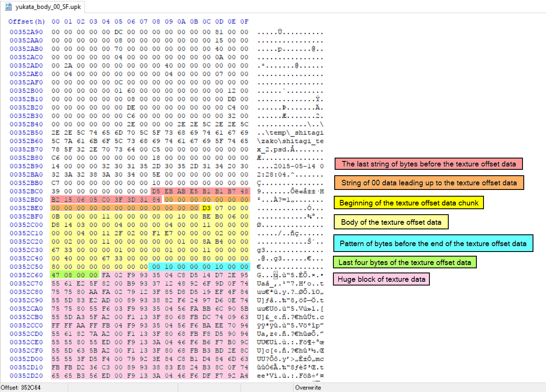The image size is (546, 392).
Task: Click byte DD in row 00352B10
Action: (x=231, y=99)
